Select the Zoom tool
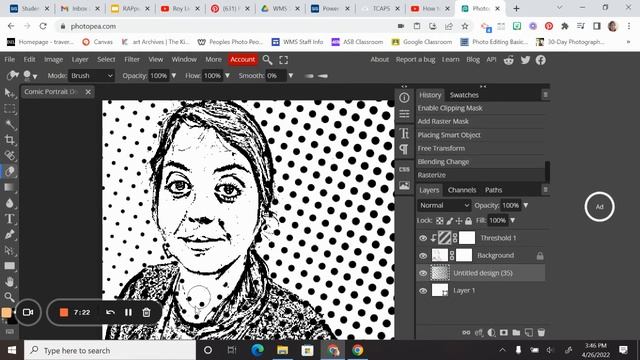 [9, 297]
